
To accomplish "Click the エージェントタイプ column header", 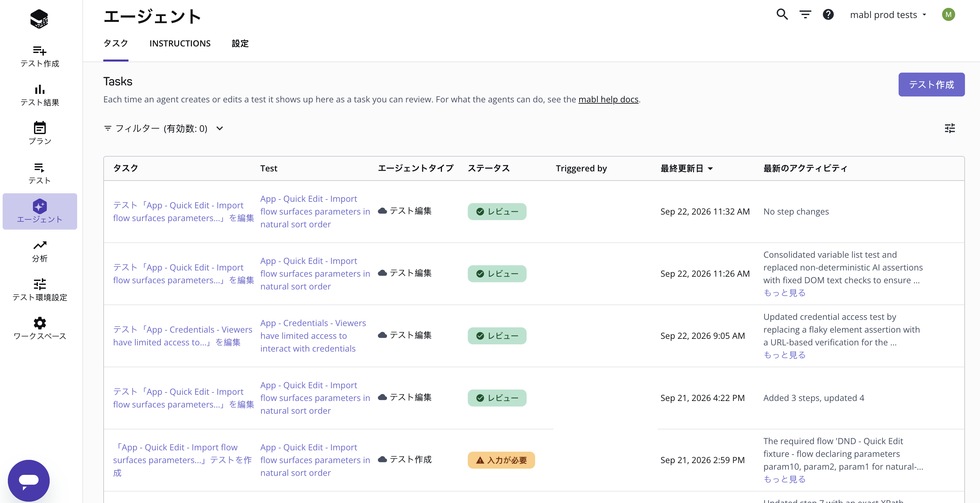I will 415,168.
